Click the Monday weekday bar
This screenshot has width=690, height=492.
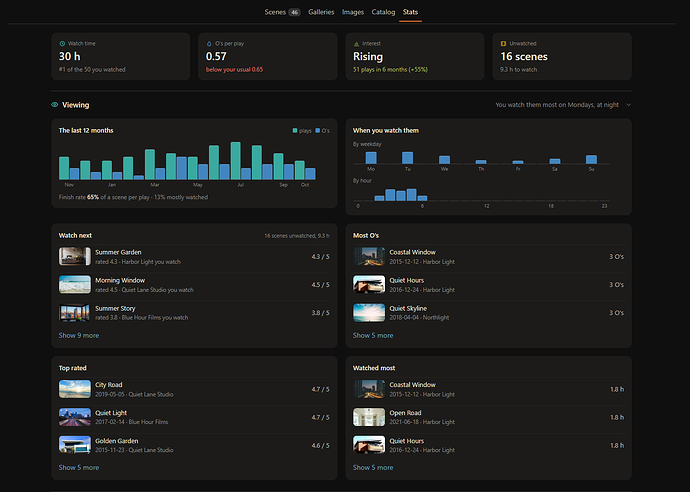371,158
